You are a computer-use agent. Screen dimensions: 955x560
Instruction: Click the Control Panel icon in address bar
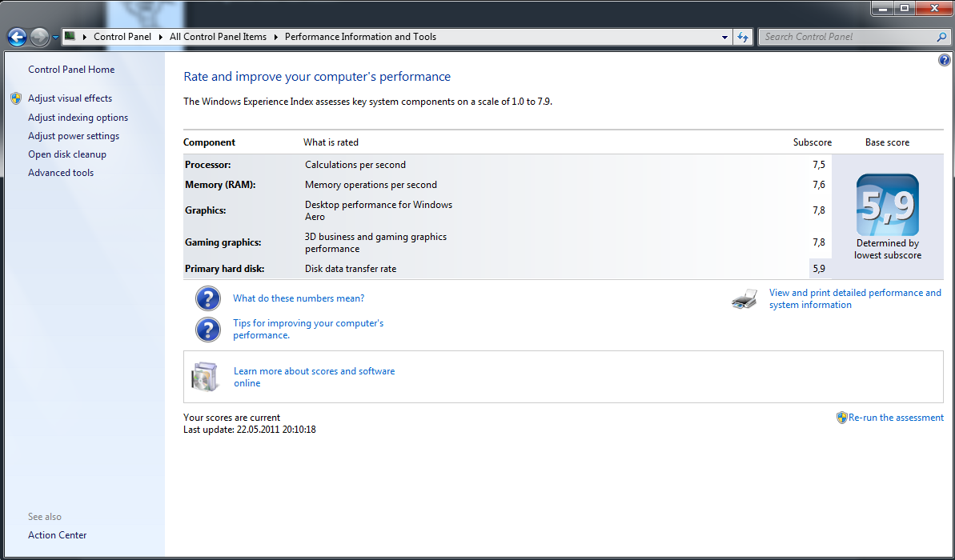(x=70, y=37)
